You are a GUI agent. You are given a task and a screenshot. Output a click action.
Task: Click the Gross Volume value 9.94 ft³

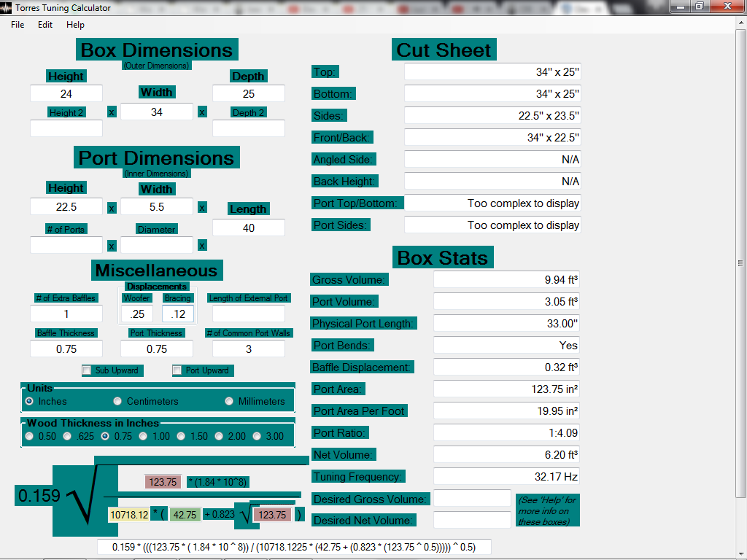[507, 279]
